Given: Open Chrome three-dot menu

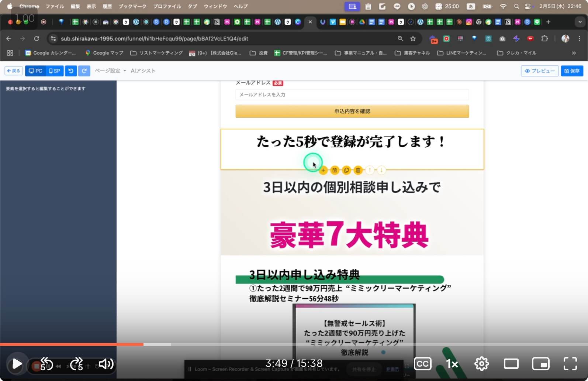Looking at the screenshot, I should [x=579, y=38].
